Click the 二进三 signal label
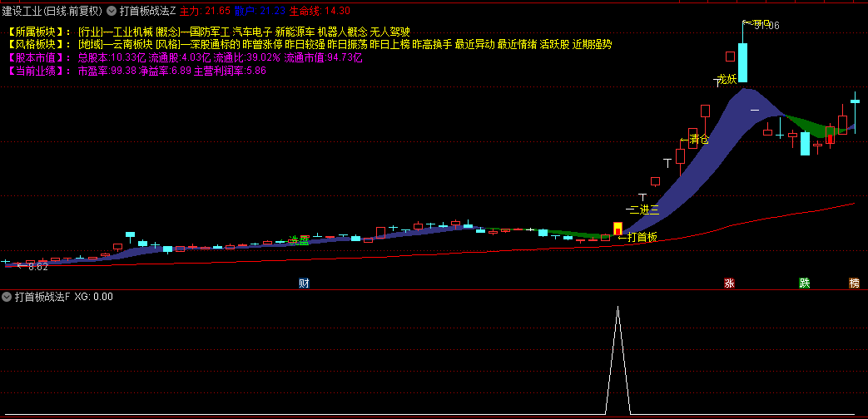The image size is (868, 419). pyautogui.click(x=644, y=209)
